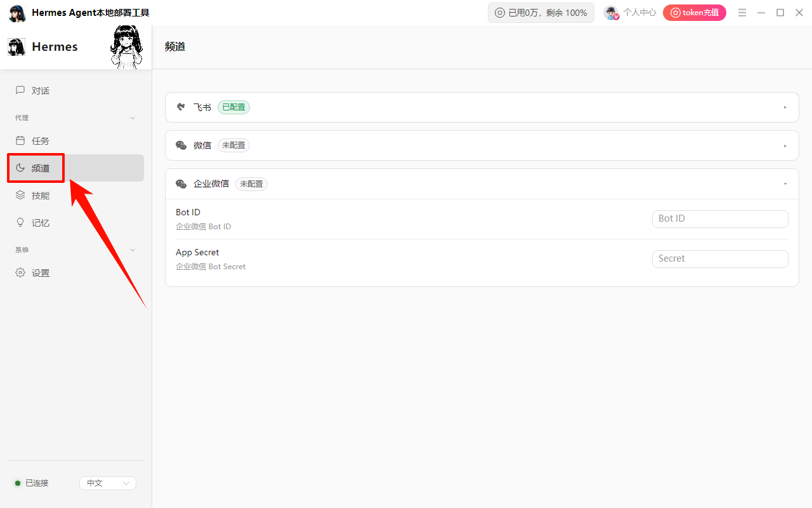This screenshot has width=812, height=508.
Task: Click the 已连接 connection status
Action: 32,483
